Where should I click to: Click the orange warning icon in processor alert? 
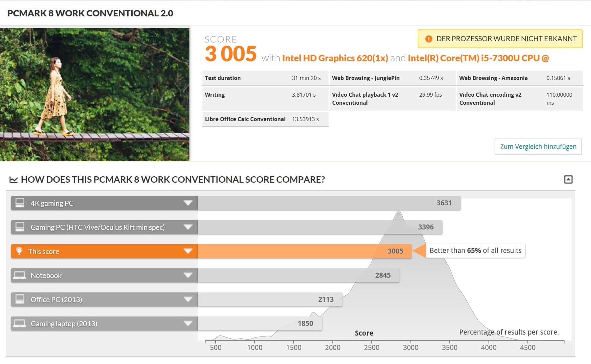[428, 39]
